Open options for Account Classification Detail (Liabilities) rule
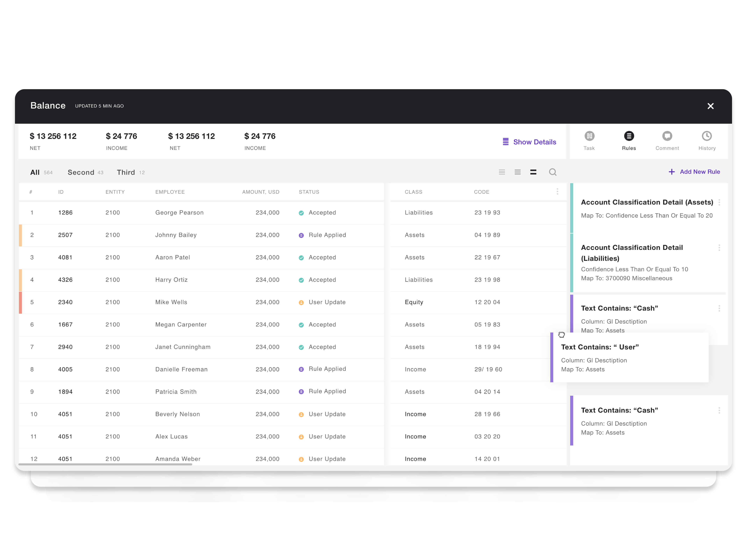The height and width of the screenshot is (560, 747). tap(719, 248)
